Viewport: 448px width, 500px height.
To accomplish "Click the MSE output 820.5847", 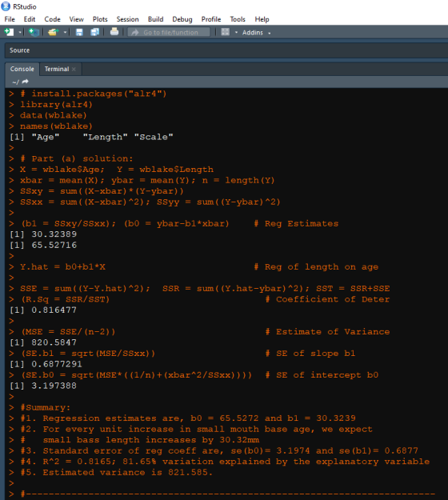I will click(54, 342).
